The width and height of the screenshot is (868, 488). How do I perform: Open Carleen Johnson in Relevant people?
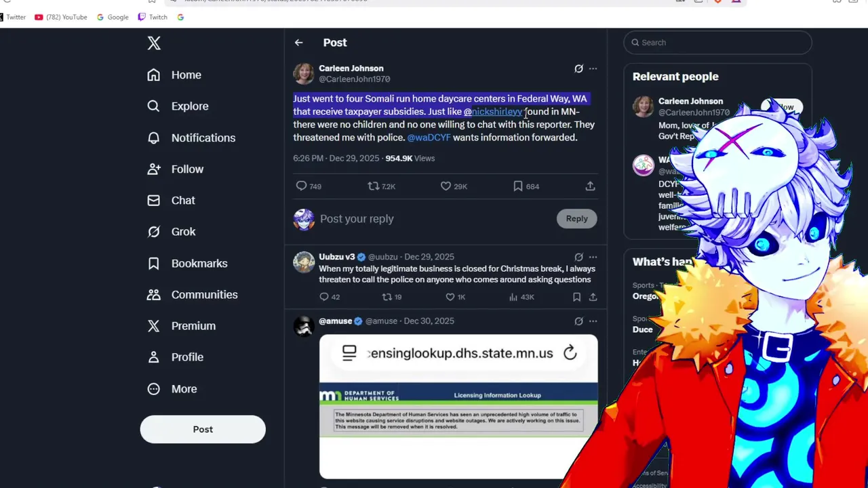[690, 102]
